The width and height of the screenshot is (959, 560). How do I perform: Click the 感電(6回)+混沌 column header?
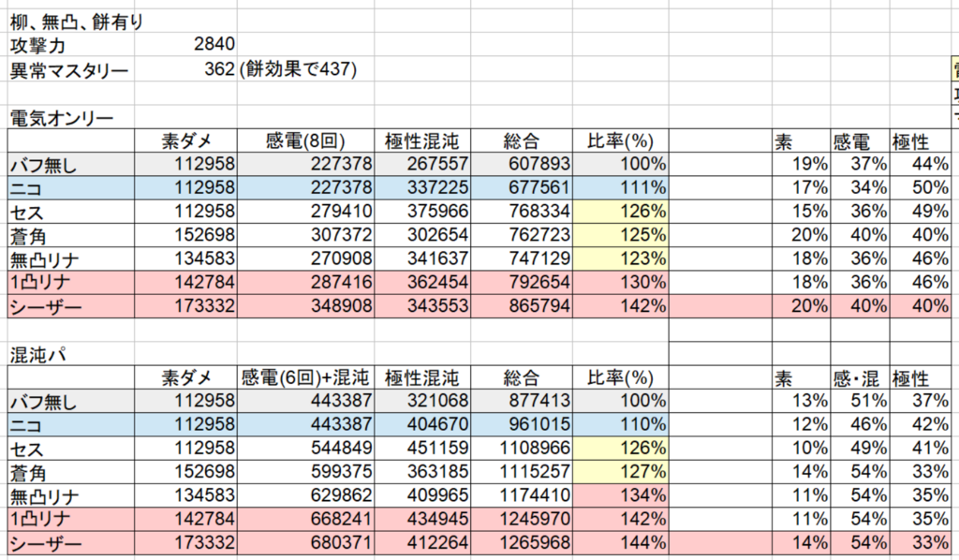[305, 378]
